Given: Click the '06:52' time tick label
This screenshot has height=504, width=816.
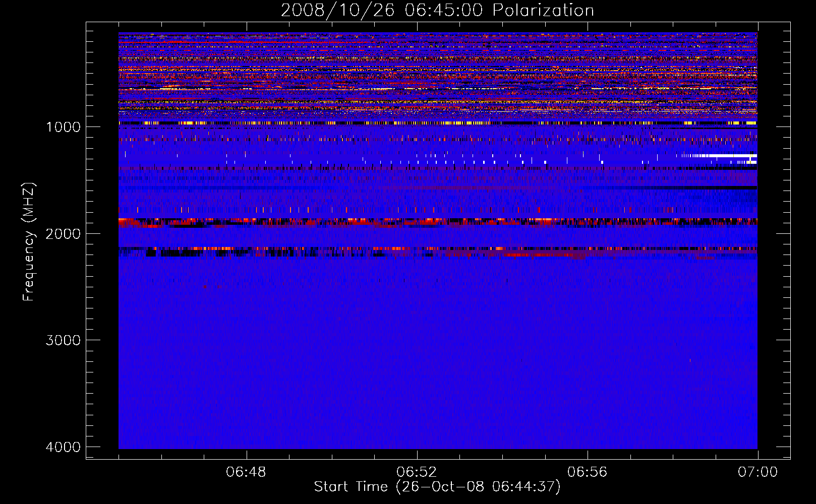Looking at the screenshot, I should tap(417, 472).
